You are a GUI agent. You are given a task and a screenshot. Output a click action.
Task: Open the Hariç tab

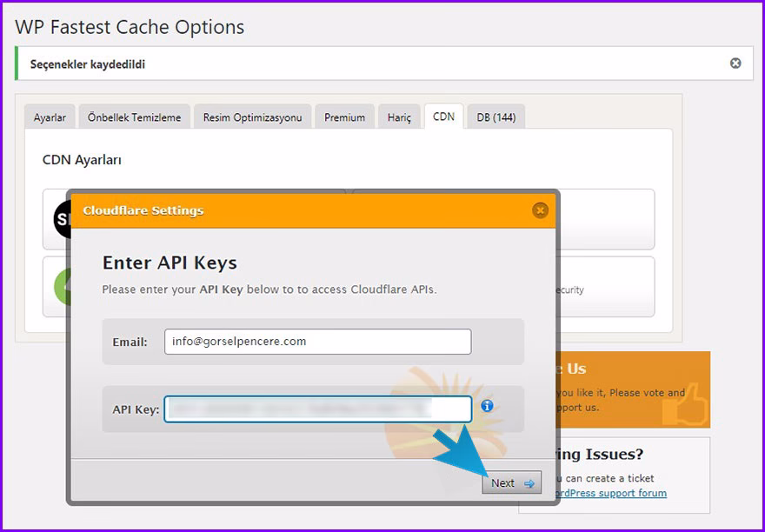click(399, 117)
